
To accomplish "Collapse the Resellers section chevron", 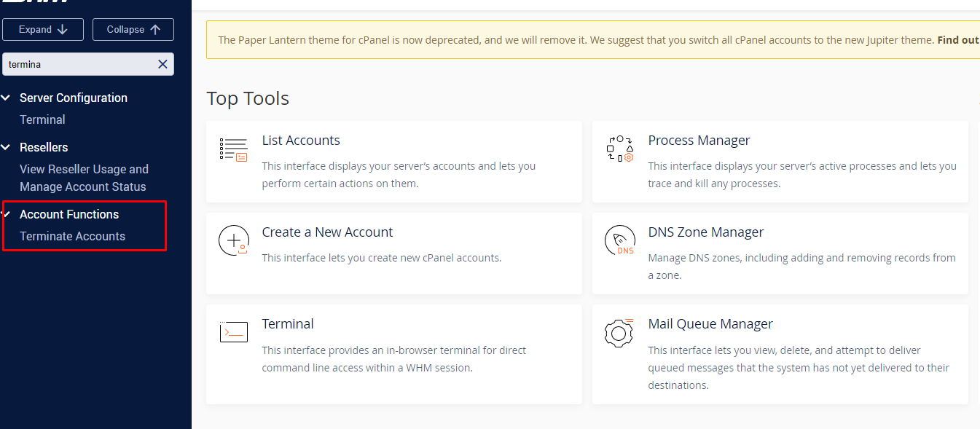I will (x=7, y=147).
